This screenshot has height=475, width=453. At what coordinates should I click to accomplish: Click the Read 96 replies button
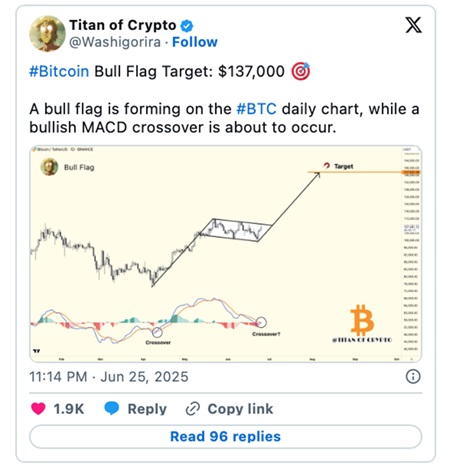coord(226,436)
